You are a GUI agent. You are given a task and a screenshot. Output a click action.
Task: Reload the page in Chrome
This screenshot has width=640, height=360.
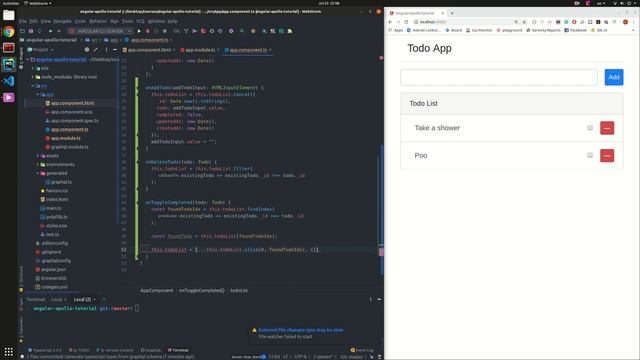pyautogui.click(x=406, y=22)
